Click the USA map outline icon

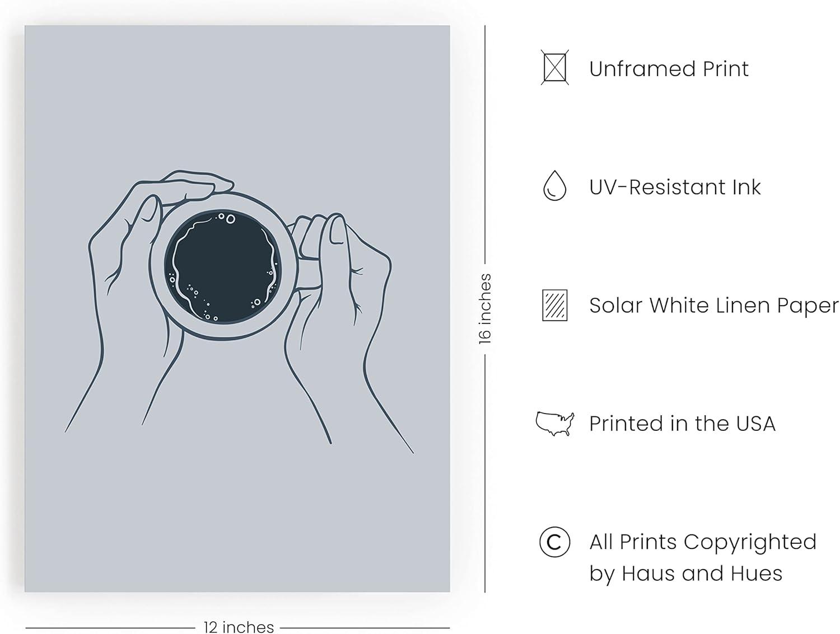tap(554, 424)
